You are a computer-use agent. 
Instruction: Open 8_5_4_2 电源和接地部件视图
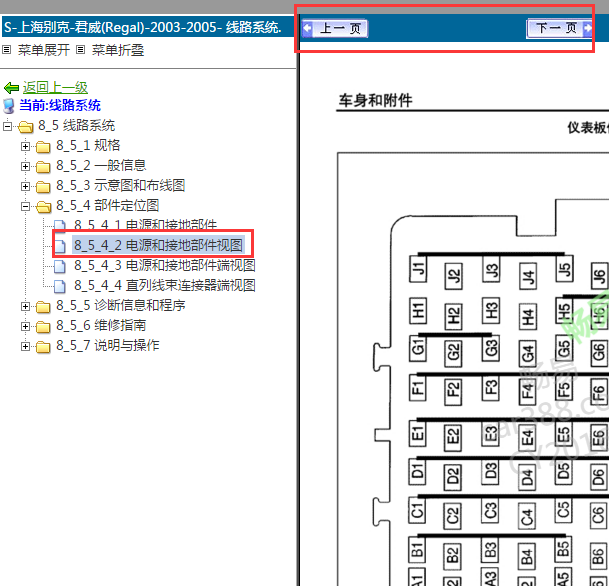tap(158, 245)
